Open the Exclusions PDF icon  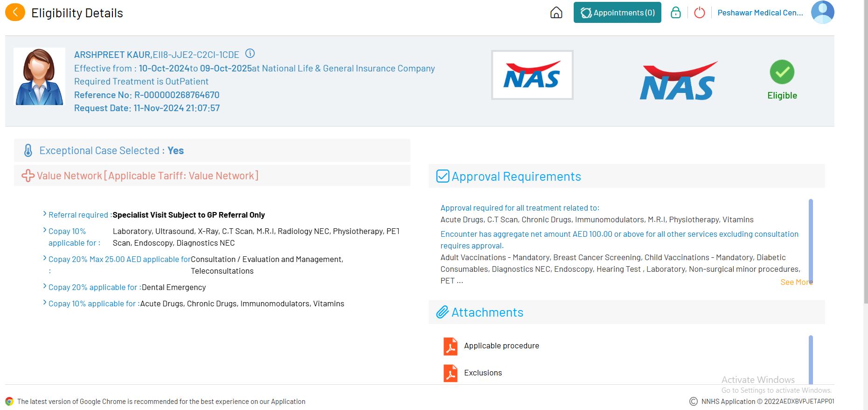451,373
